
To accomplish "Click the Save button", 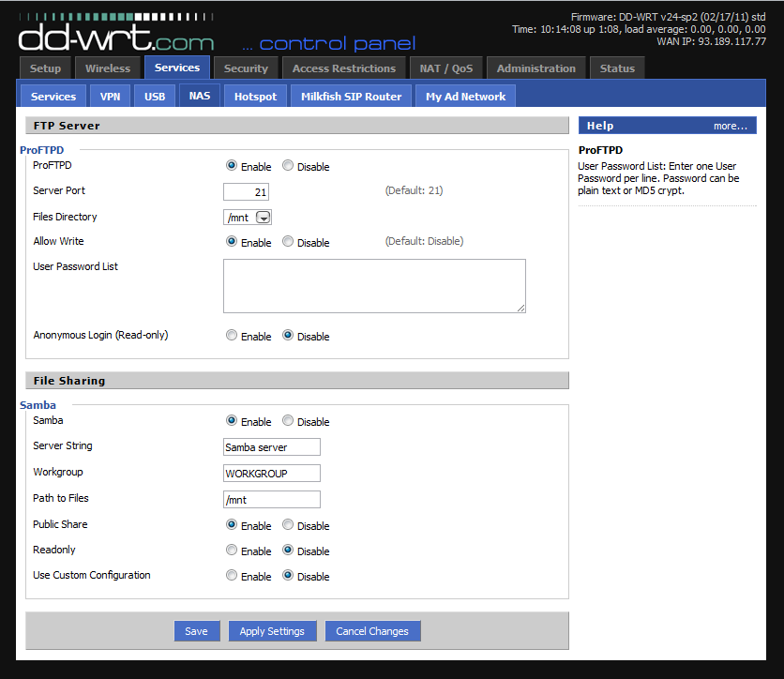I will [x=196, y=631].
